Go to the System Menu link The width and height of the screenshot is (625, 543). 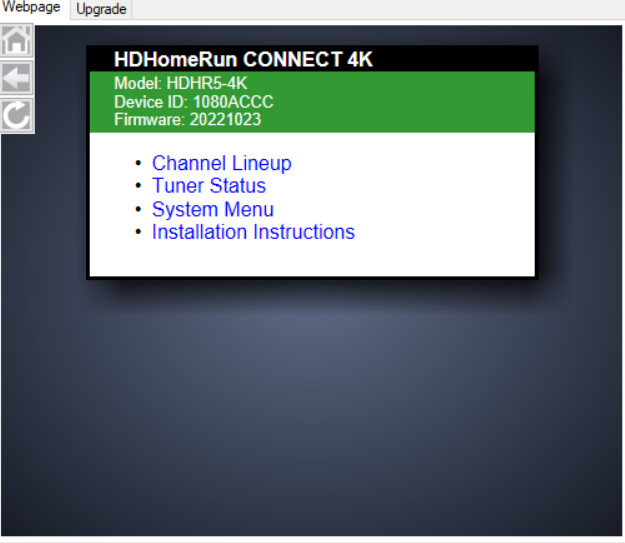click(x=212, y=209)
